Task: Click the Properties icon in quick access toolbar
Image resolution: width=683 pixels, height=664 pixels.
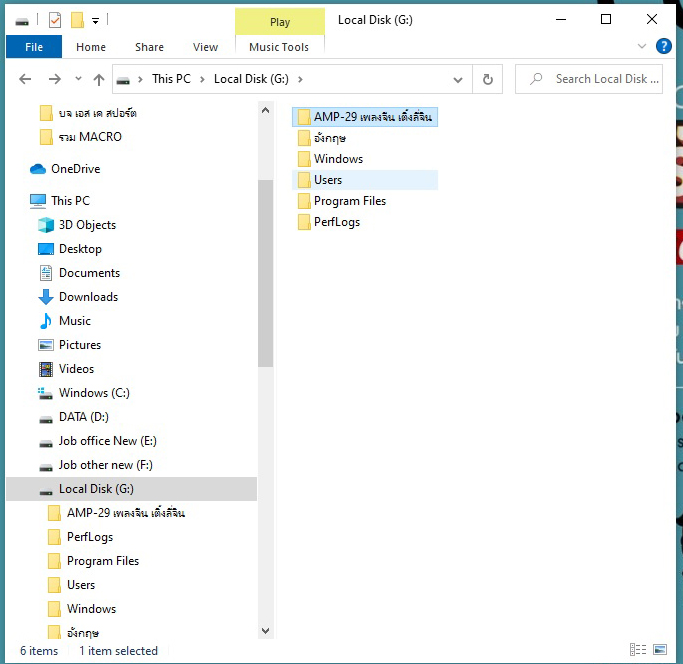Action: 56,20
